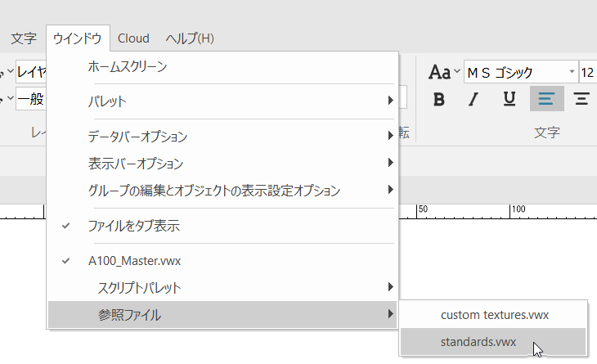The height and width of the screenshot is (364, 597).
Task: Select checked A100_Master.vwx window
Action: [x=133, y=261]
